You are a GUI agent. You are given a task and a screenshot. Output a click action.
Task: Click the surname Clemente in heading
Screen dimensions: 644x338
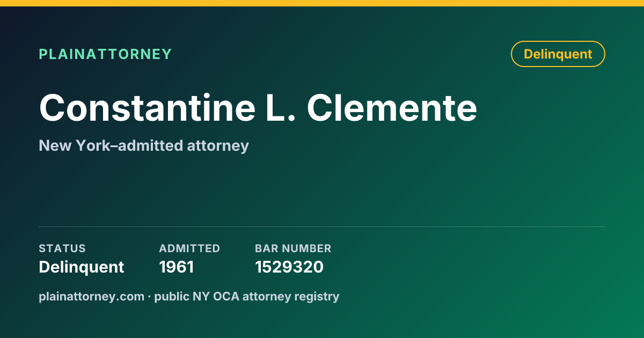(x=392, y=108)
